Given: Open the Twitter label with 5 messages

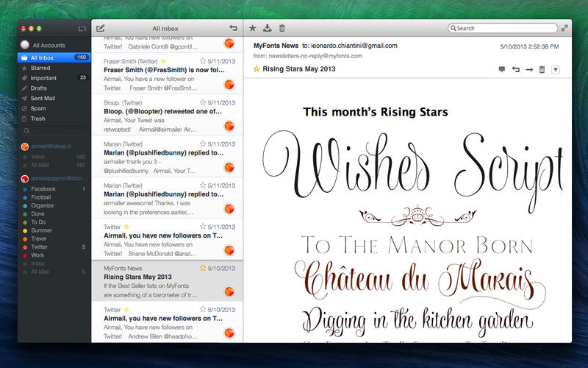Looking at the screenshot, I should (x=39, y=247).
